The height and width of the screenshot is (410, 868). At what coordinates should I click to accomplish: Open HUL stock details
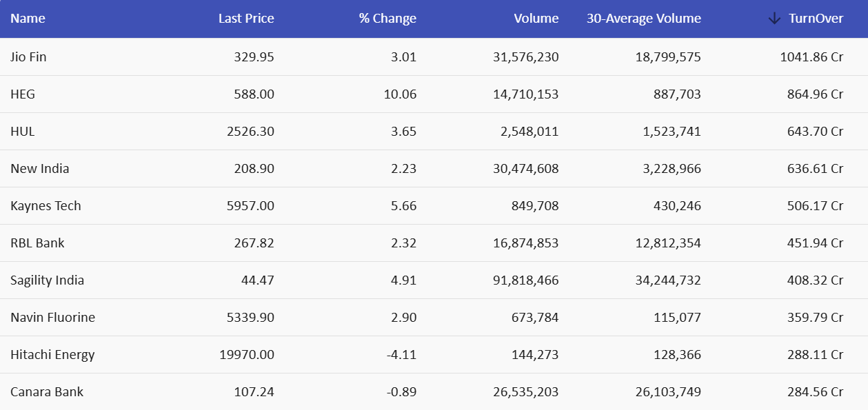coord(22,131)
